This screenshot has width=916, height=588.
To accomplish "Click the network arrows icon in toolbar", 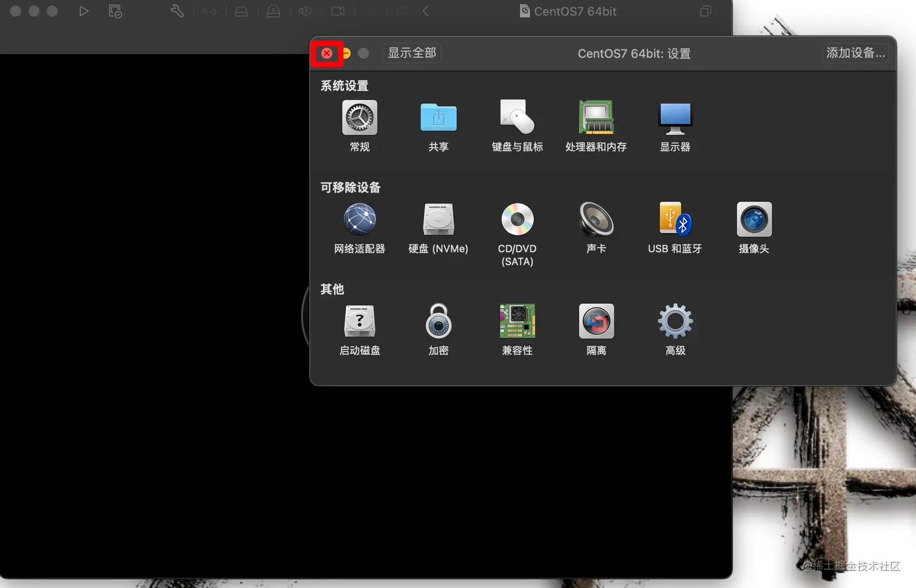I will pyautogui.click(x=210, y=11).
